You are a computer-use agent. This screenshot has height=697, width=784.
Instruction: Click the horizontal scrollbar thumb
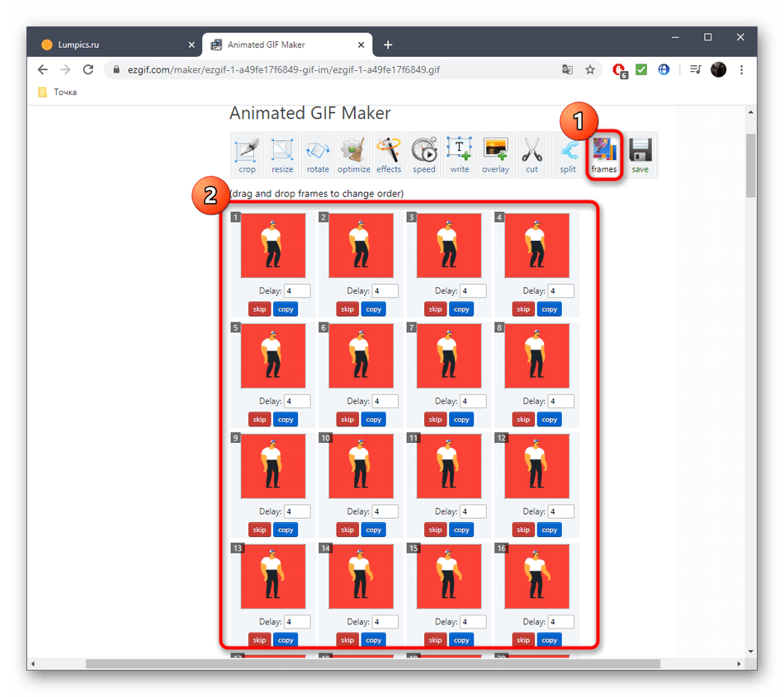pyautogui.click(x=372, y=663)
